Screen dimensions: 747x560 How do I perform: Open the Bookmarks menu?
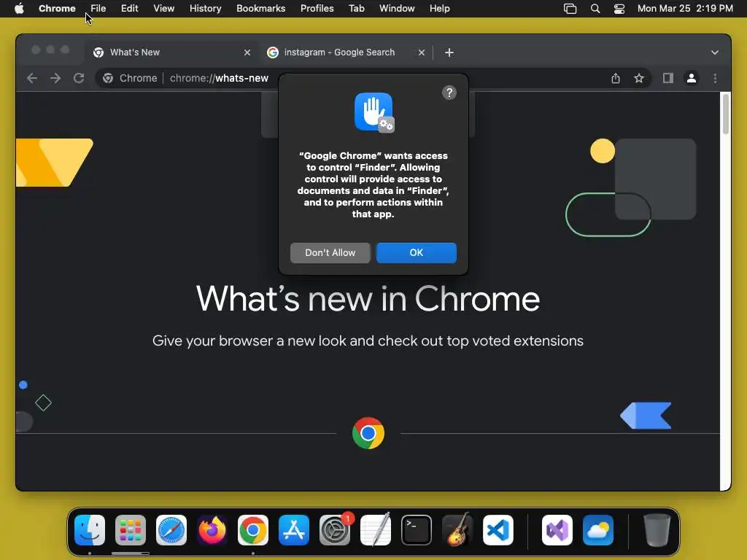[261, 9]
